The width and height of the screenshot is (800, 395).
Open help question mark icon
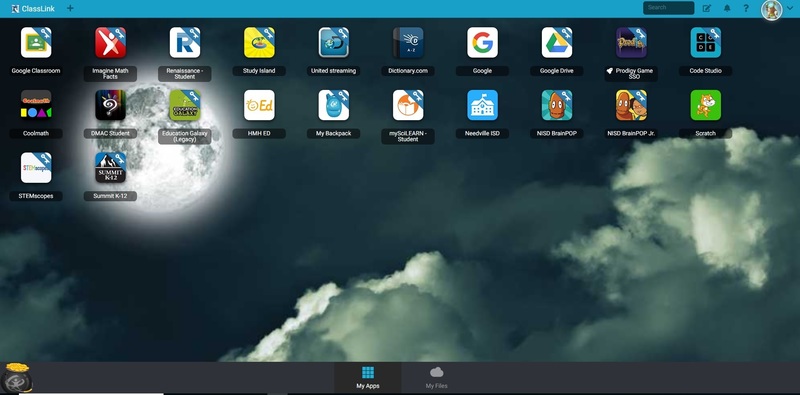click(x=746, y=8)
